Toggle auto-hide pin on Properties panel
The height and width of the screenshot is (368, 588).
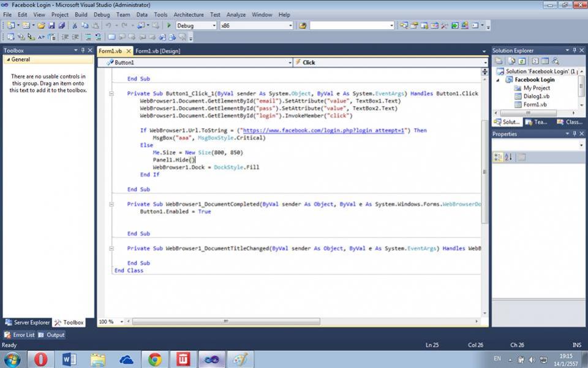coord(575,134)
